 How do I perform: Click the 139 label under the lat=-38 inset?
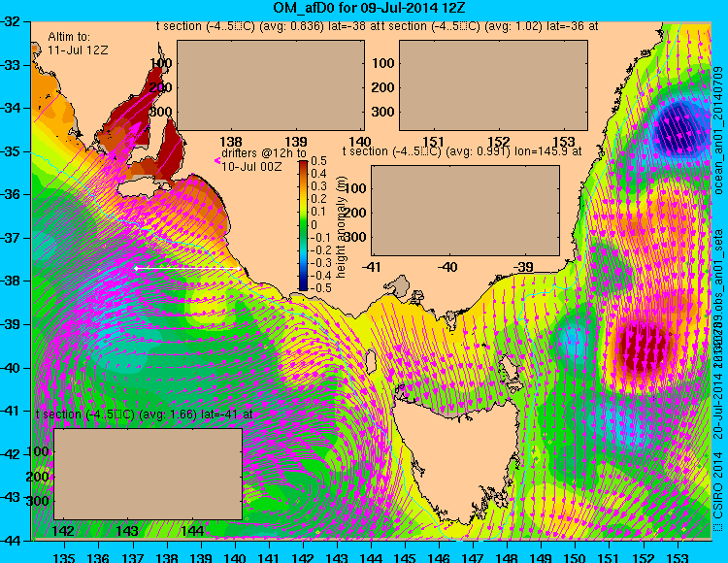tap(295, 141)
